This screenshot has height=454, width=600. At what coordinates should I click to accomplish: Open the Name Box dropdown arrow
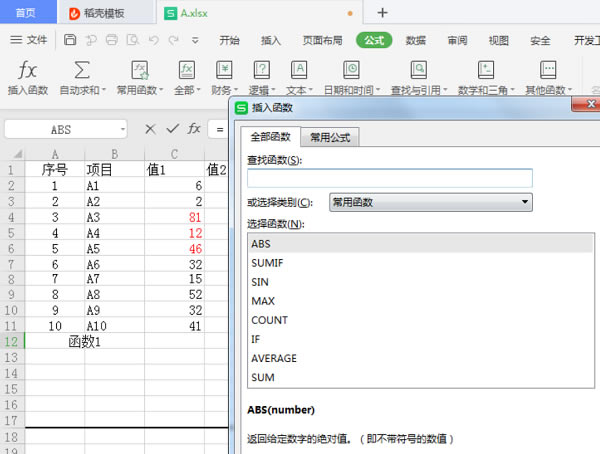click(122, 129)
